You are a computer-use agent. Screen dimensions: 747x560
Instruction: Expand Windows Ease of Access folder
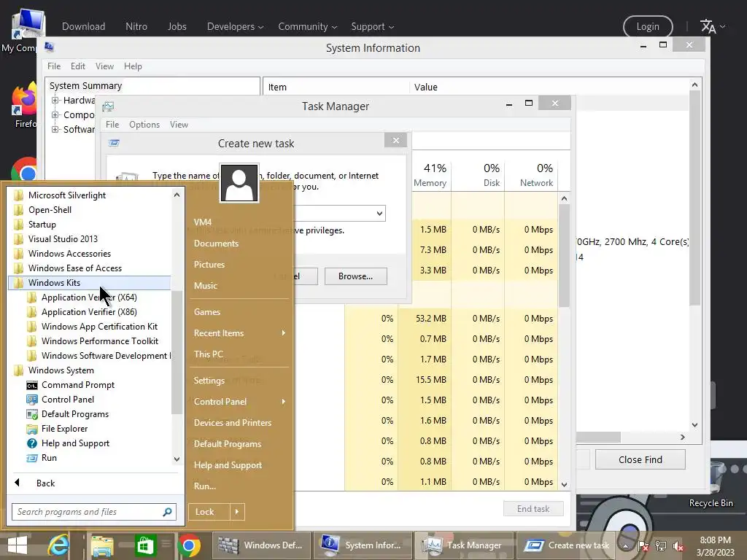point(75,268)
